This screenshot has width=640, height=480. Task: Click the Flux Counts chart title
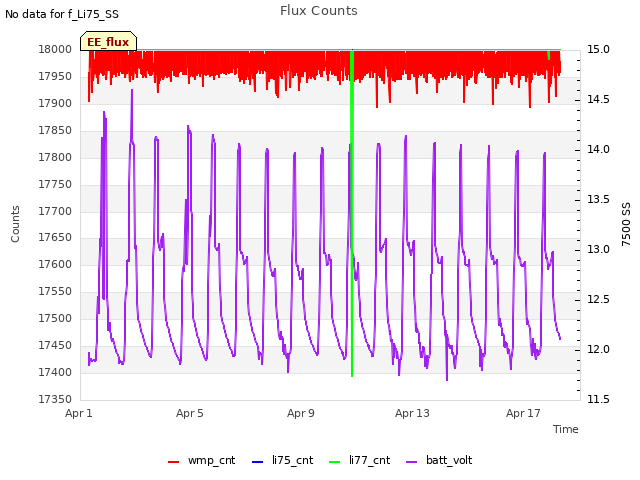click(319, 11)
